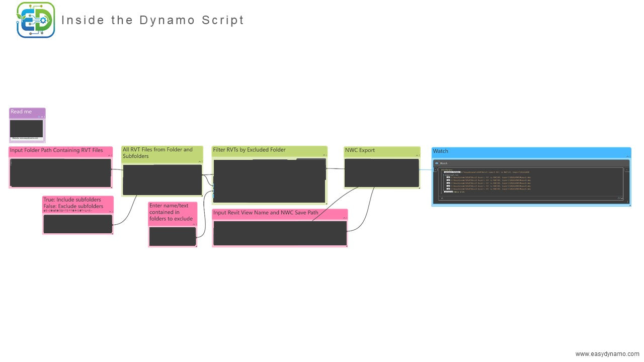This screenshot has height=362, width=644.
Task: Collapse Input Folder Path Containing RVT Files group
Action: click(109, 156)
